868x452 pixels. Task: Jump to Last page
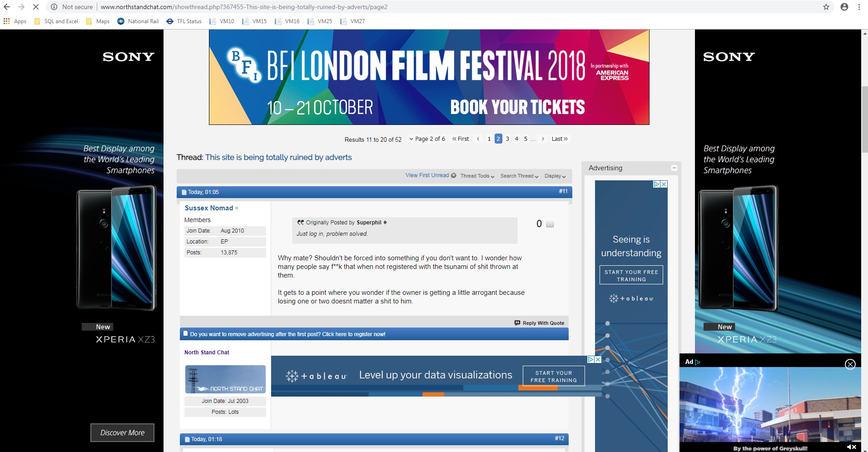(x=560, y=139)
